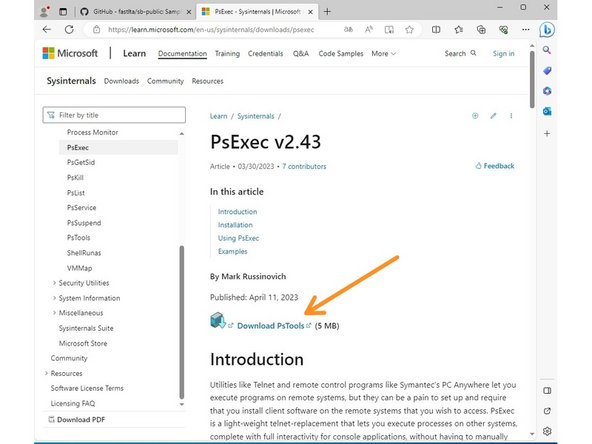Image resolution: width=592 pixels, height=444 pixels.
Task: View site information lock icon
Action: pos(97,29)
